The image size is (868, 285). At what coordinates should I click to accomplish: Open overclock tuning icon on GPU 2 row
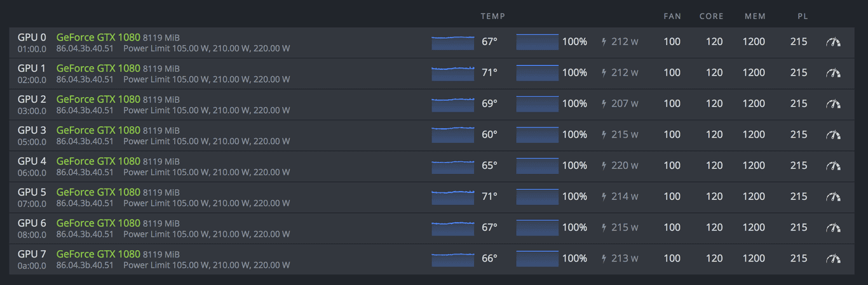click(x=832, y=104)
